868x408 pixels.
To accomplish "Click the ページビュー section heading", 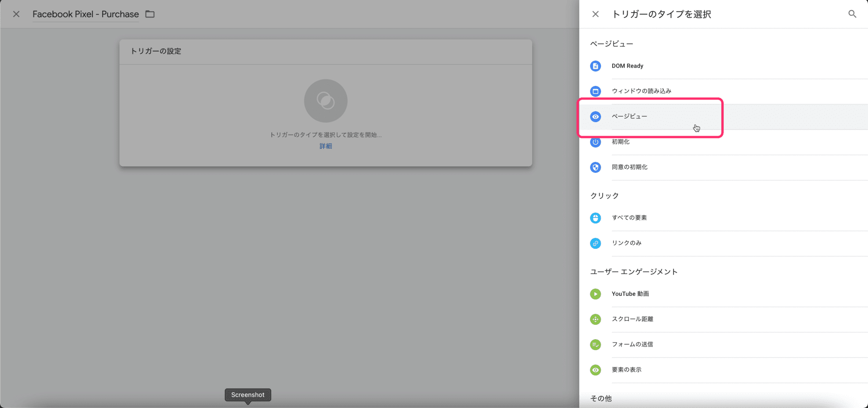I will point(612,44).
